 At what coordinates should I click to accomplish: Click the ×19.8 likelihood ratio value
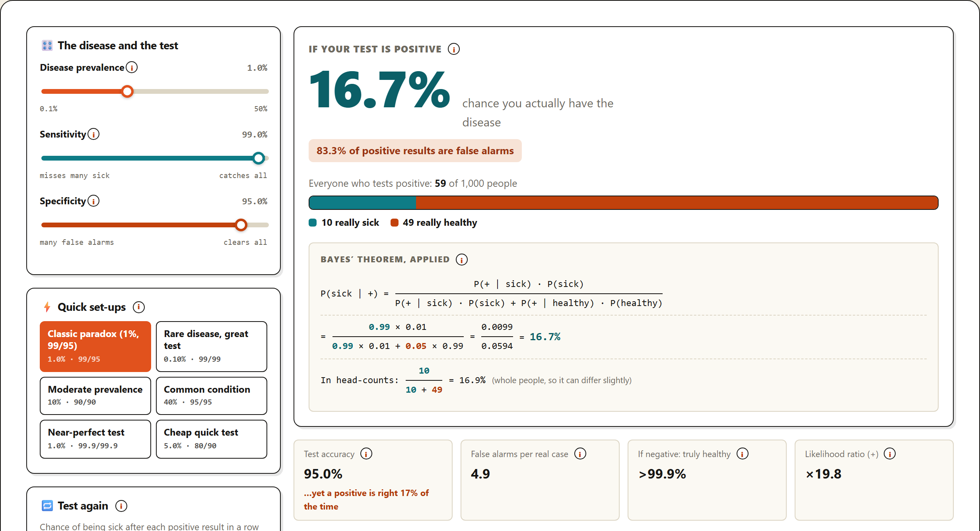coord(823,474)
